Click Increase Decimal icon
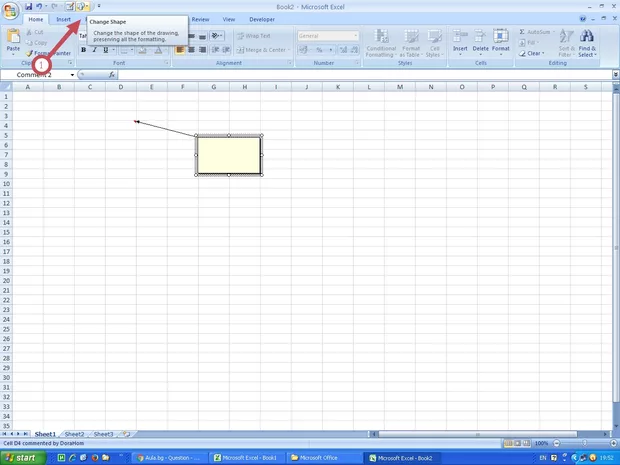620x465 pixels. click(343, 50)
